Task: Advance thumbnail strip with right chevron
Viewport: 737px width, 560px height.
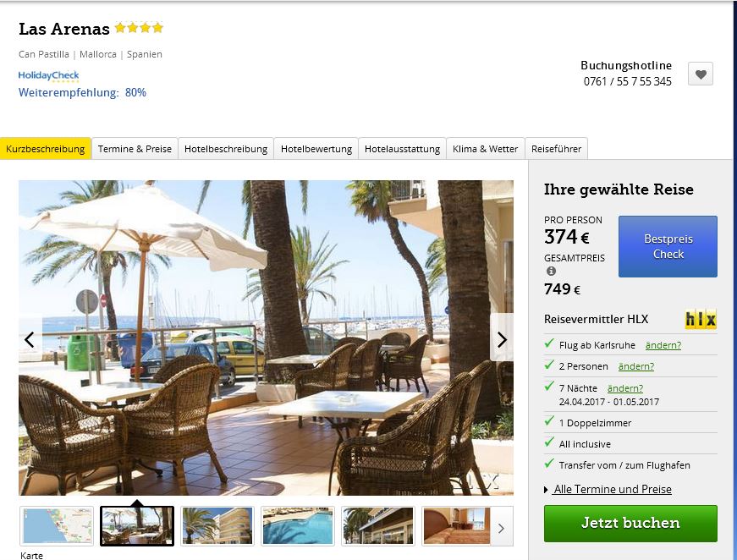Action: 501,528
